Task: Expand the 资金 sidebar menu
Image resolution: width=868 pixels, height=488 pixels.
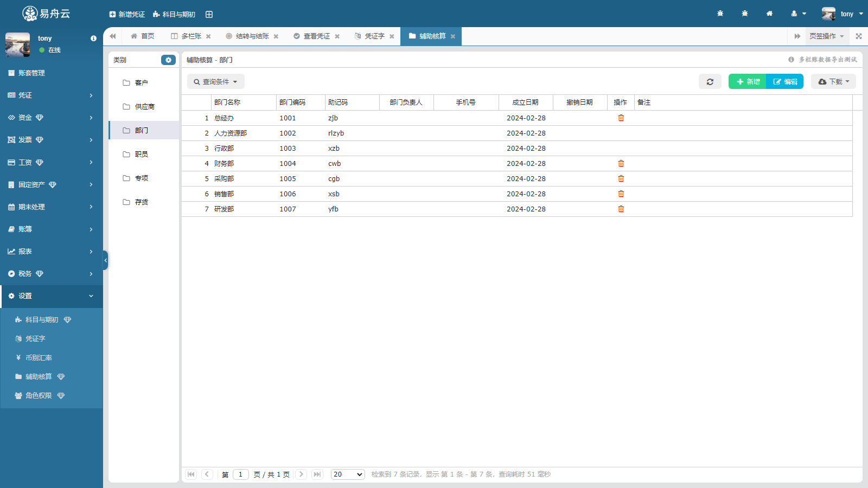Action: [x=52, y=118]
